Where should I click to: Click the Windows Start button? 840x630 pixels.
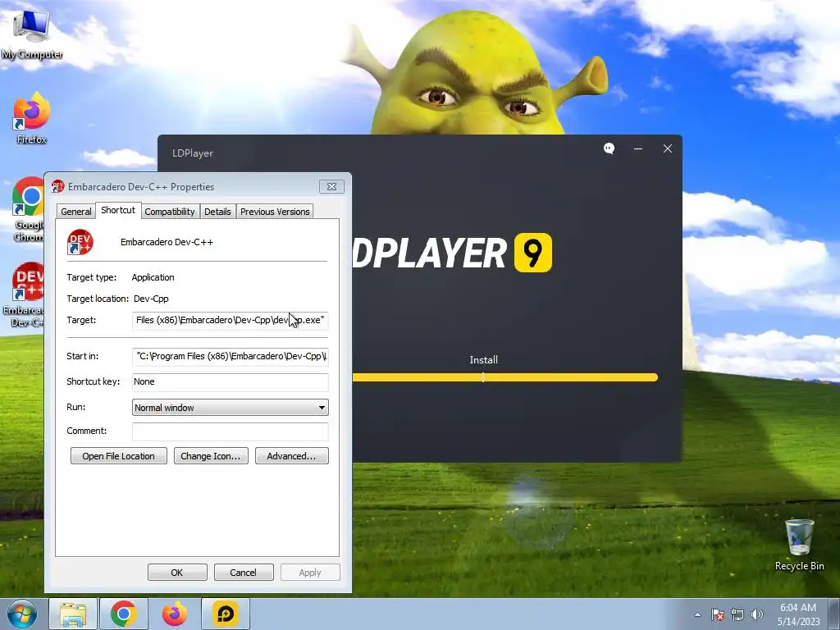point(22,614)
